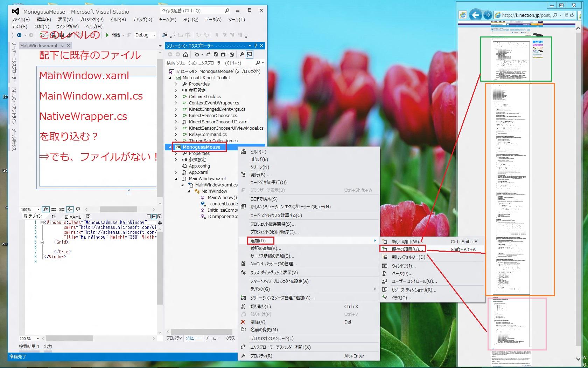Collapse the MonogusaMouse project node
Image resolution: width=588 pixels, height=368 pixels.
click(170, 147)
